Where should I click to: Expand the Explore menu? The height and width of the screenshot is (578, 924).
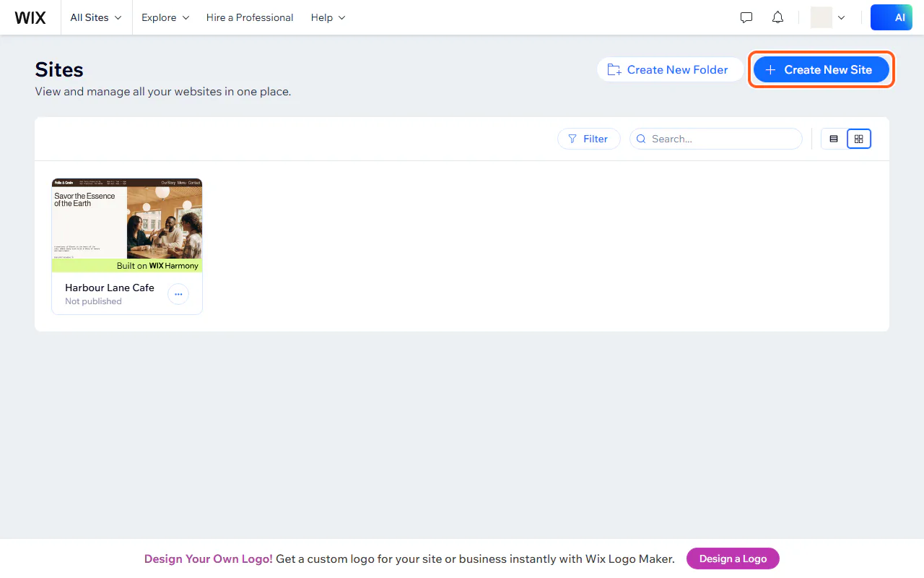[165, 17]
